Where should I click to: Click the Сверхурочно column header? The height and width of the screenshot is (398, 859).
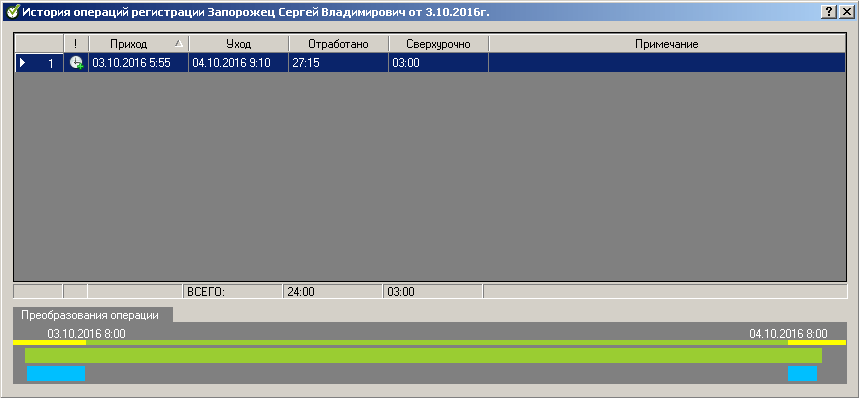pos(438,44)
